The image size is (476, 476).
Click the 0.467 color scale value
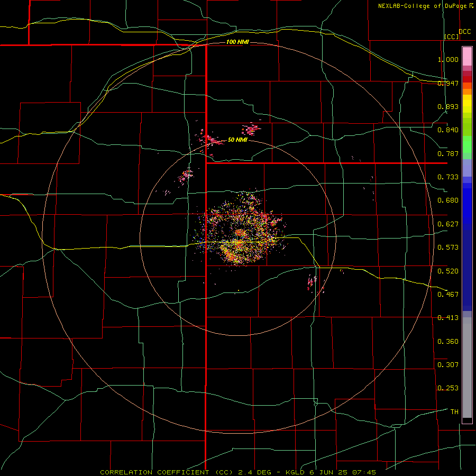[x=448, y=295]
